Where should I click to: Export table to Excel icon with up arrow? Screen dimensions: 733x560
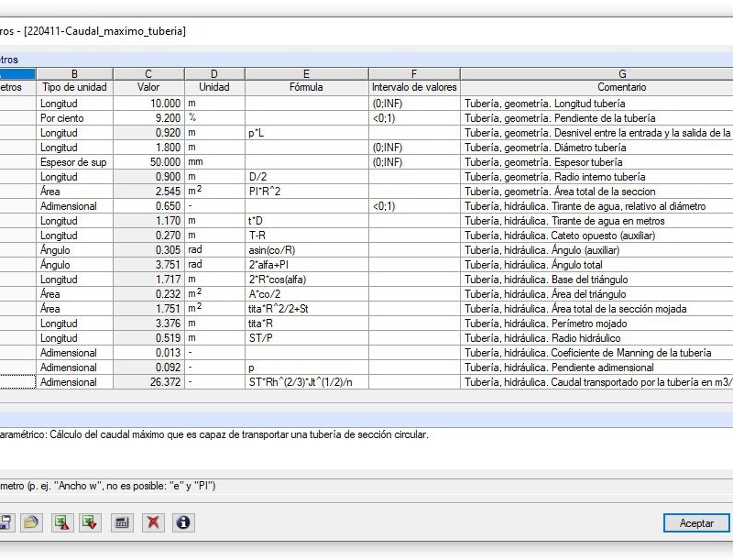62,522
